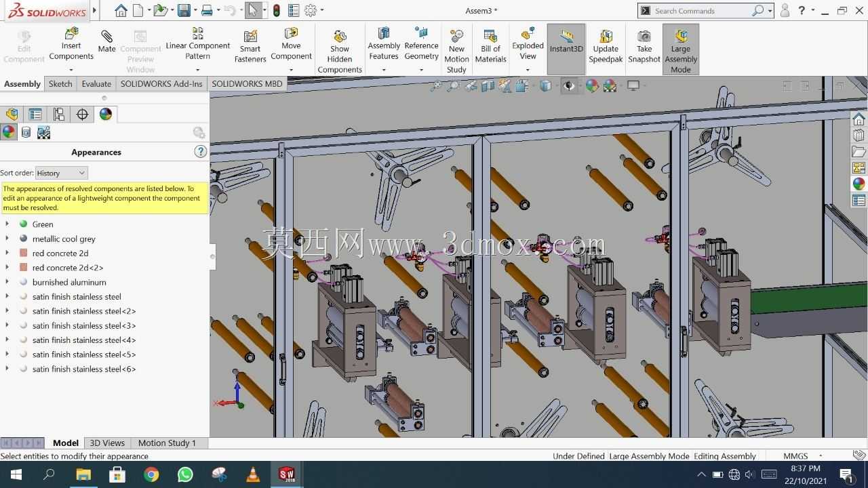Image resolution: width=868 pixels, height=488 pixels.
Task: Click the Exploded View tool
Action: 528,44
